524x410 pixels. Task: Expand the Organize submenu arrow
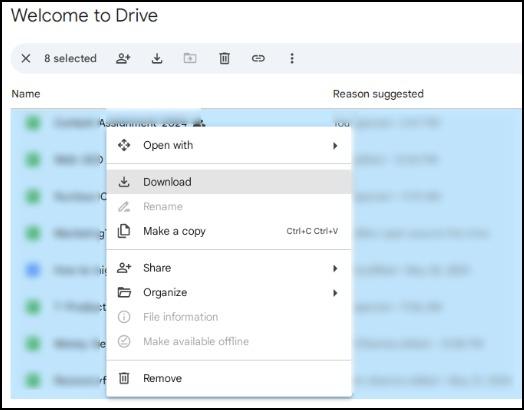point(335,293)
